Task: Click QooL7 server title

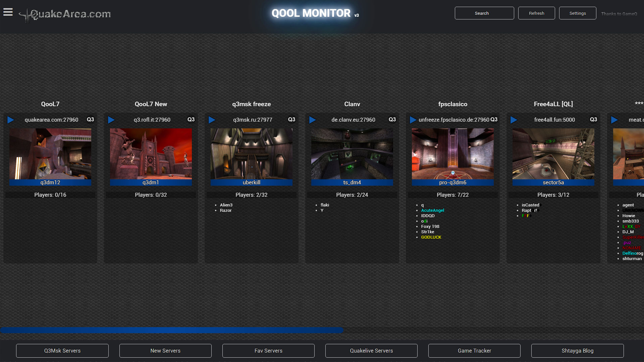Action: [x=50, y=104]
